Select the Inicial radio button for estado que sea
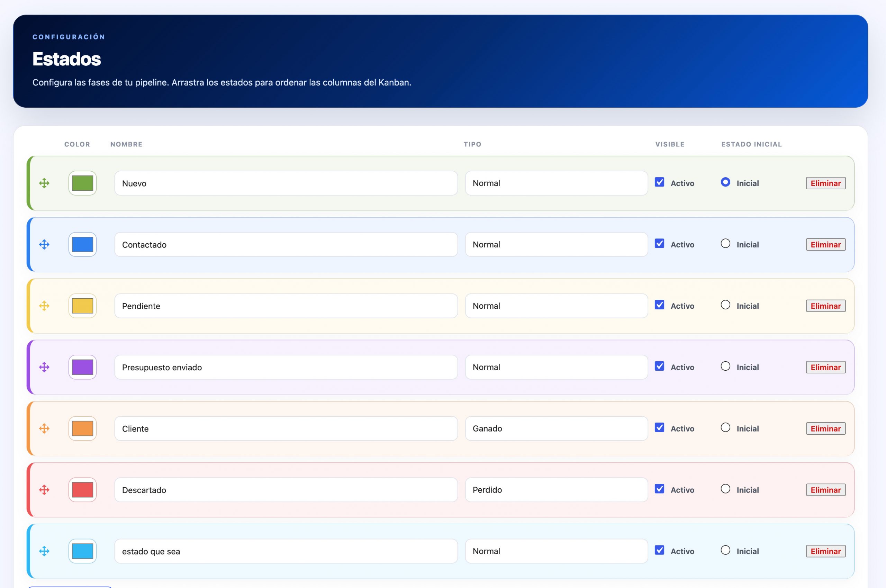 point(725,550)
